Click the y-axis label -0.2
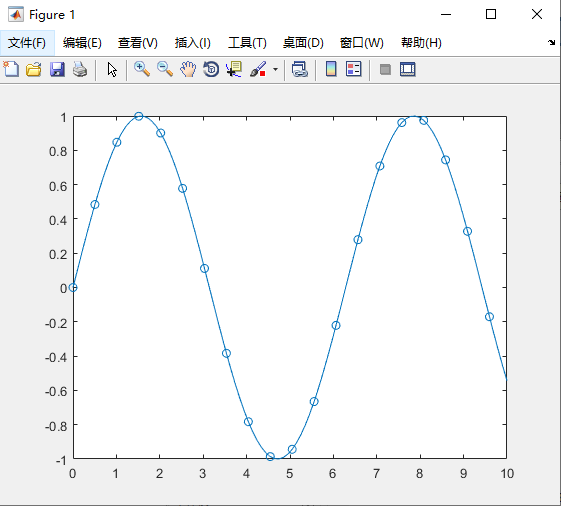 [56, 323]
